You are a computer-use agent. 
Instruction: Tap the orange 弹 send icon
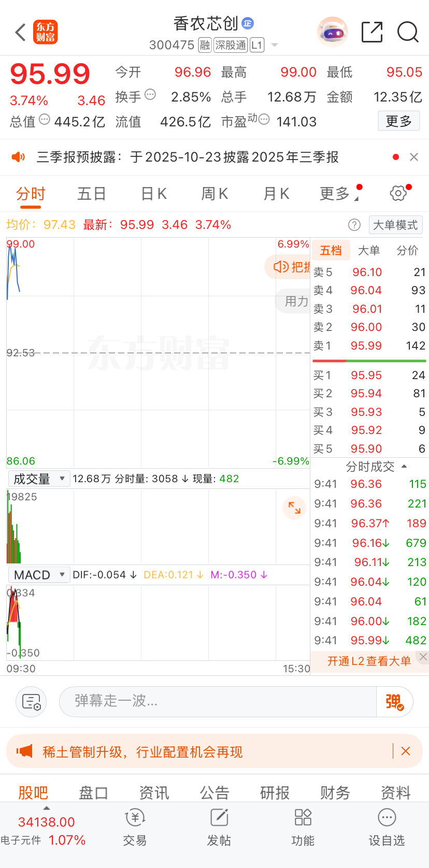[x=395, y=702]
